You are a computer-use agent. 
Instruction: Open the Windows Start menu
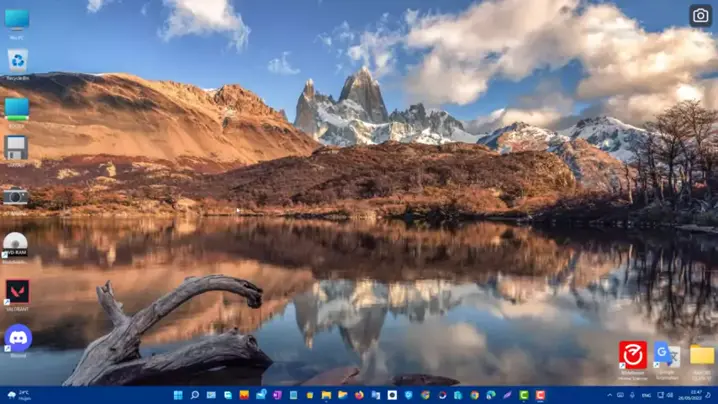(x=178, y=395)
